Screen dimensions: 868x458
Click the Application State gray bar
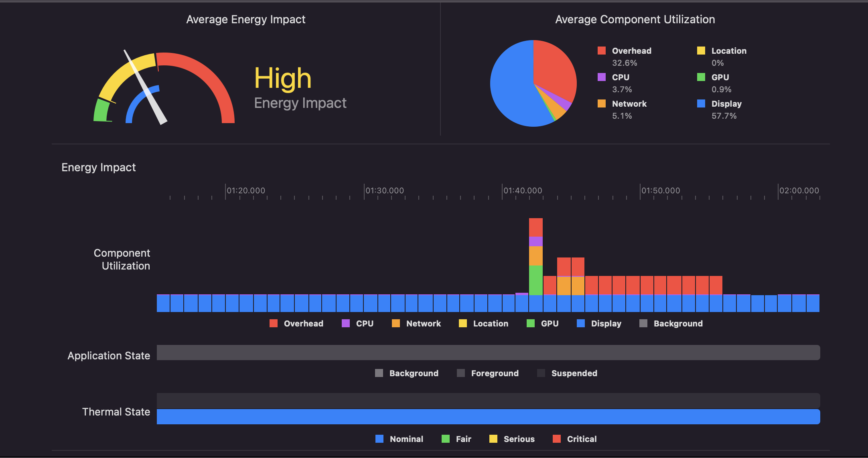tap(488, 353)
